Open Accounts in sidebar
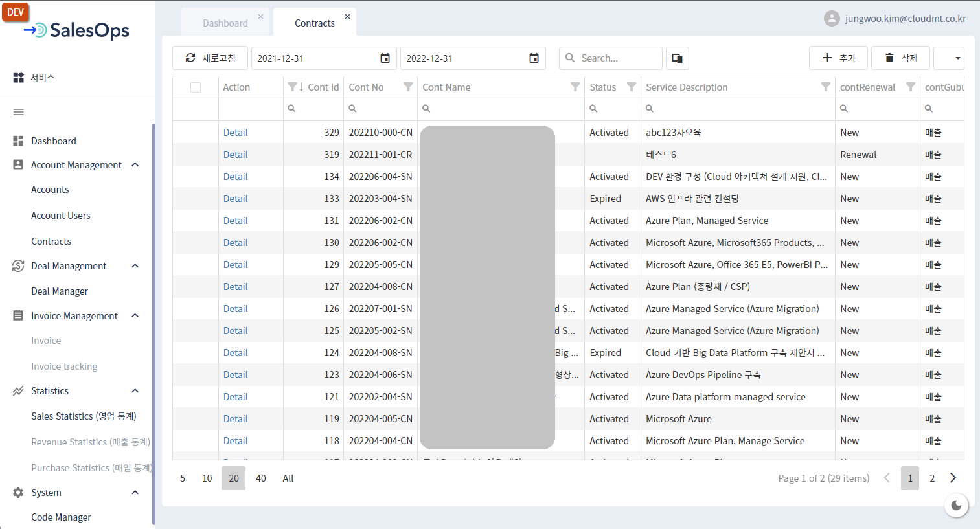Image resolution: width=980 pixels, height=529 pixels. coord(50,190)
